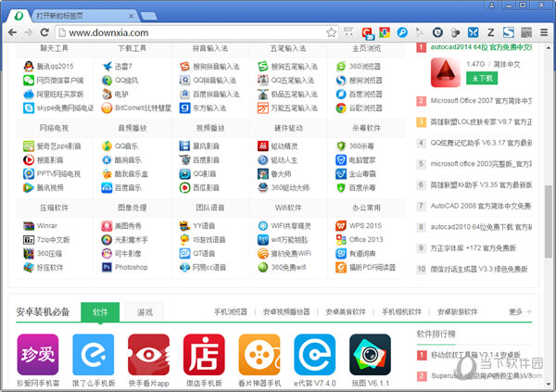Click the AutoCAD 2014 red logo
The image size is (556, 392).
pyautogui.click(x=446, y=72)
